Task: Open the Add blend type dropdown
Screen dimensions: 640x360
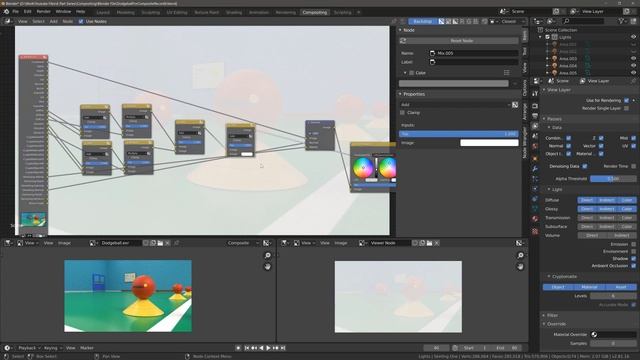Action: 455,105
